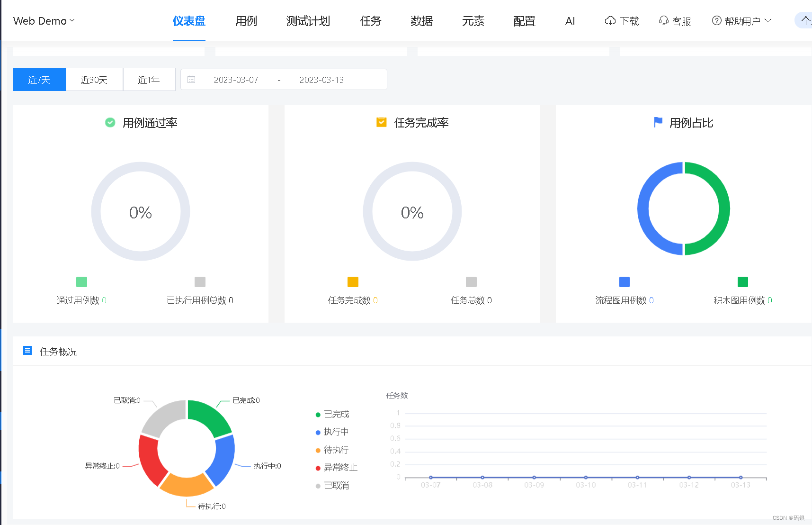Viewport: 812px width, 525px height.
Task: Click the blue 流程图用例数 legend swatch
Action: [625, 282]
